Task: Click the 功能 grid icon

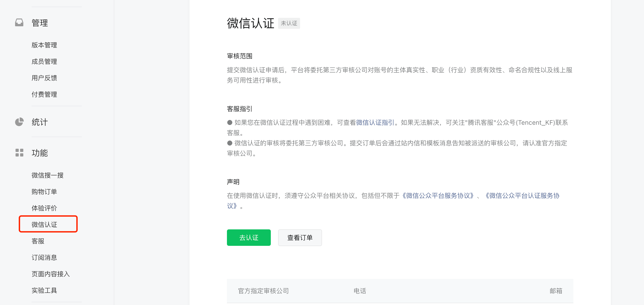Action: tap(19, 153)
